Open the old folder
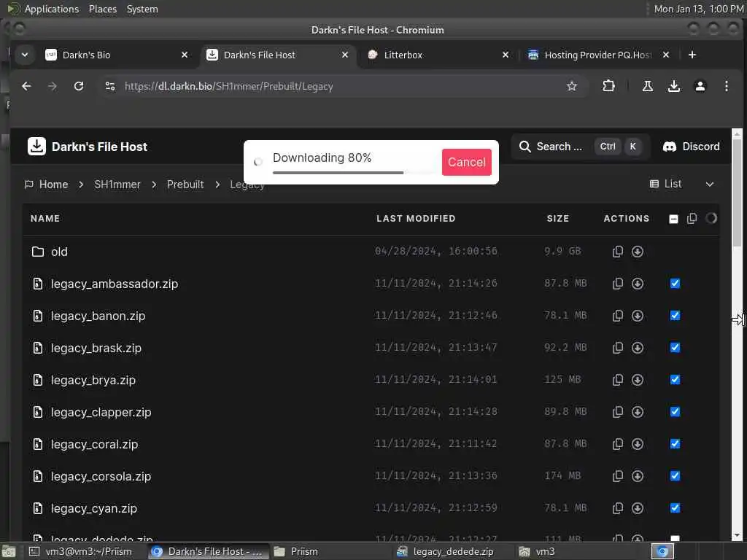Viewport: 747px width, 560px height. 59,252
